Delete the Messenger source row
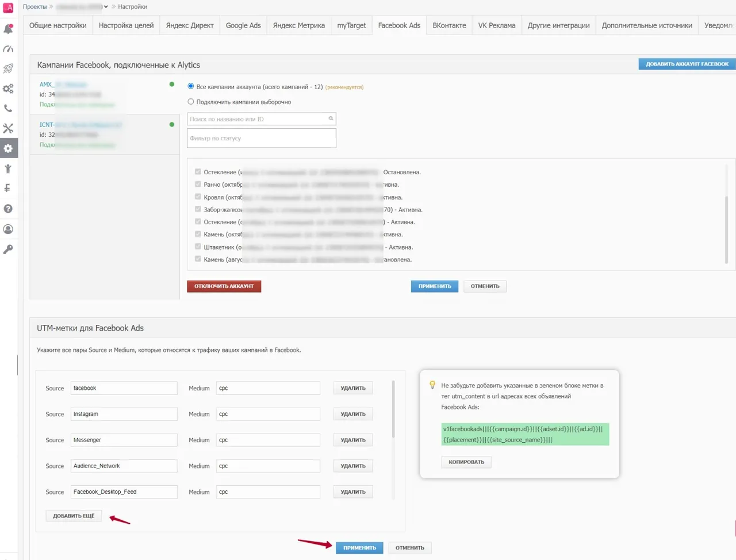The height and width of the screenshot is (560, 736). [x=353, y=440]
